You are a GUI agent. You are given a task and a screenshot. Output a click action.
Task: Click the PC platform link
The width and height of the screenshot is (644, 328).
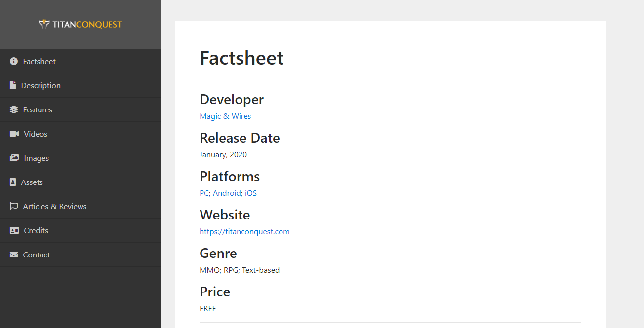[204, 193]
